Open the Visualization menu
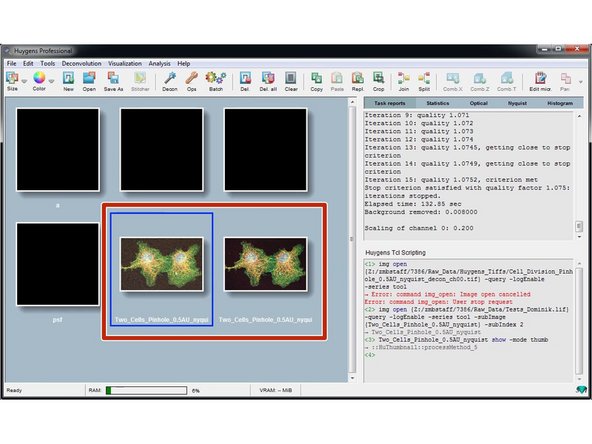The height and width of the screenshot is (444, 592). (125, 63)
